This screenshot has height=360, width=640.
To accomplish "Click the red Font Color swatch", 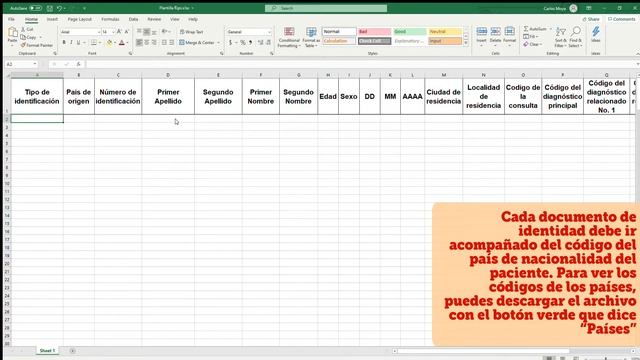I will tap(122, 42).
